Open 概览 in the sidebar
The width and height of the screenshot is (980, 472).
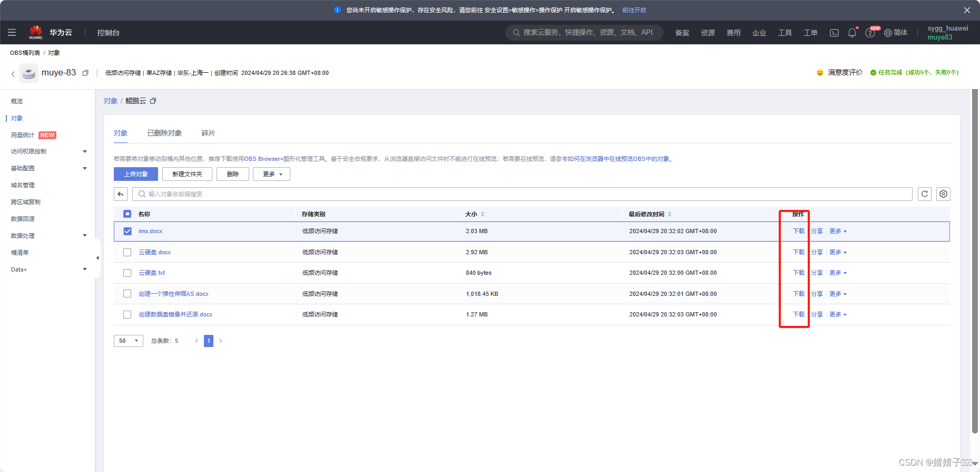(x=17, y=101)
